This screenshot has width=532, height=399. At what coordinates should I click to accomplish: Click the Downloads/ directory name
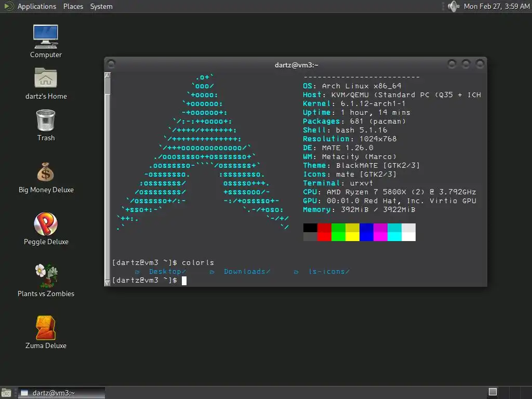[247, 272]
